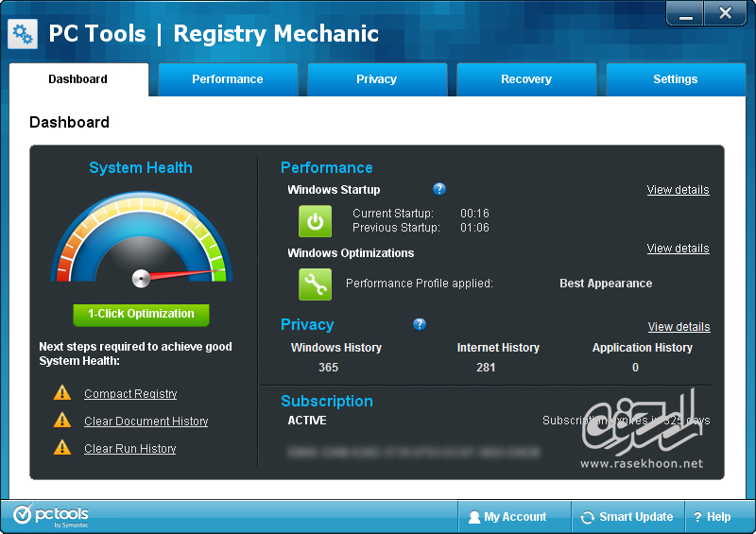Switch to the Recovery tab
756x534 pixels.
pos(526,79)
